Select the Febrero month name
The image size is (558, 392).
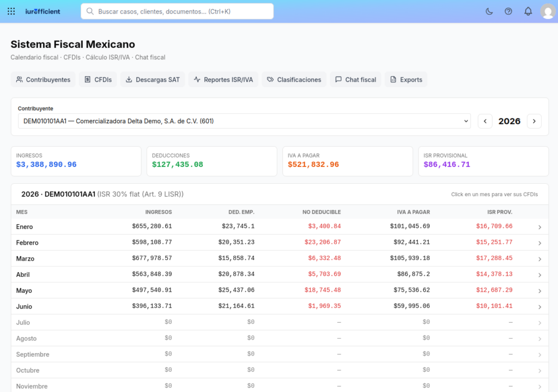[x=27, y=243]
